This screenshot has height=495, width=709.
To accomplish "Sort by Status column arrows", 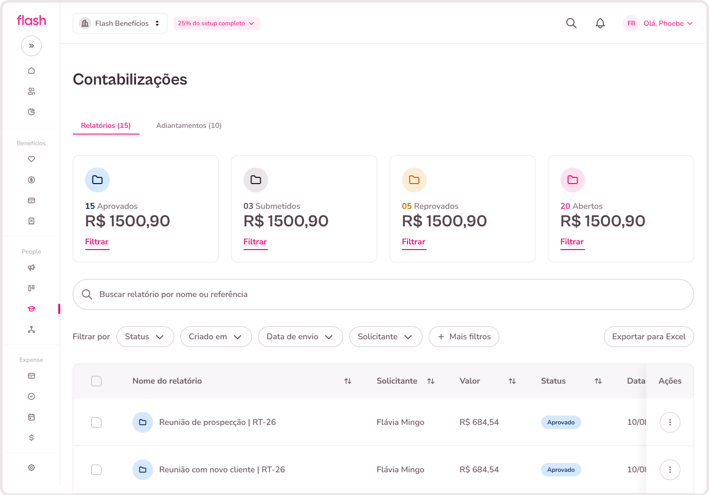I will tap(598, 381).
